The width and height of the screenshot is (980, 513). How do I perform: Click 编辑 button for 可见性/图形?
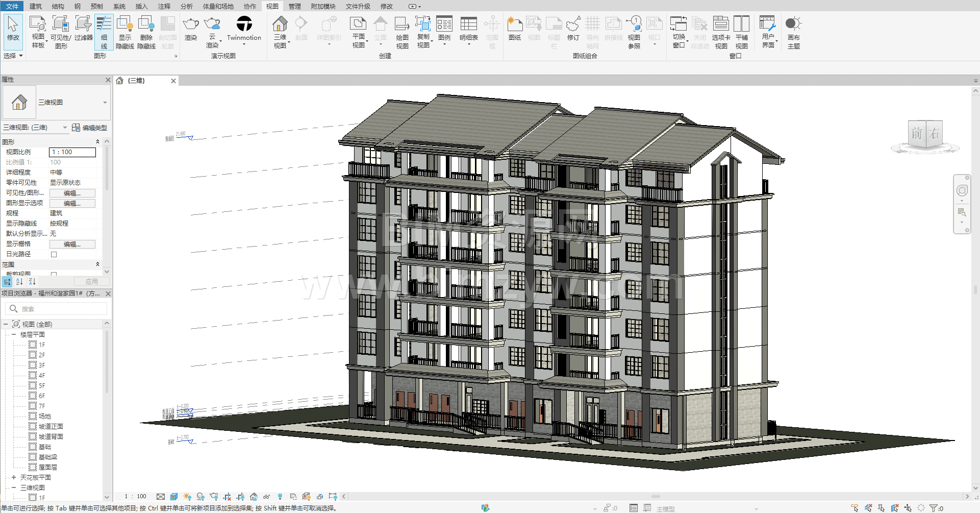click(72, 193)
